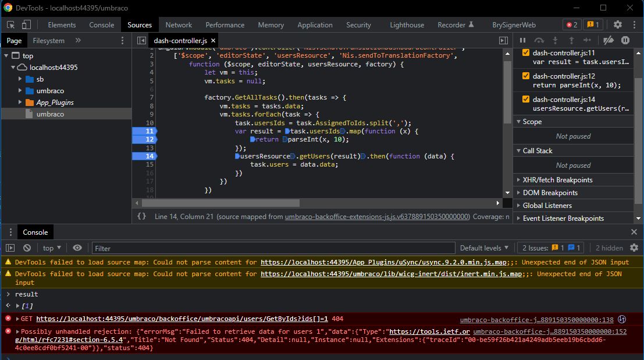Viewport: 644px width, 360px height.
Task: Switch to the top Console tab
Action: click(x=101, y=24)
